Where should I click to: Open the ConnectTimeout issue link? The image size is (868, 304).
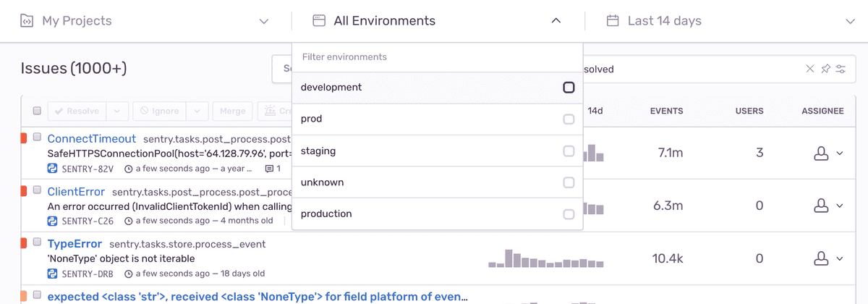92,138
